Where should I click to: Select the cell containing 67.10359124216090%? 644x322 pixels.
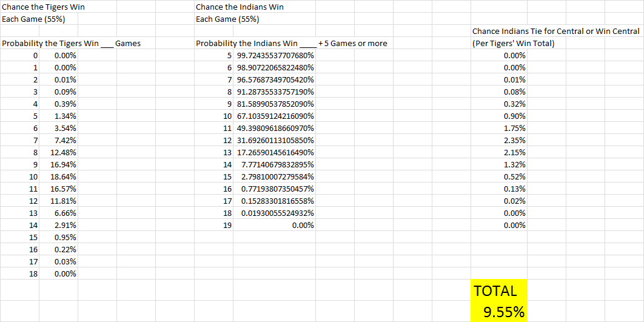(x=275, y=116)
